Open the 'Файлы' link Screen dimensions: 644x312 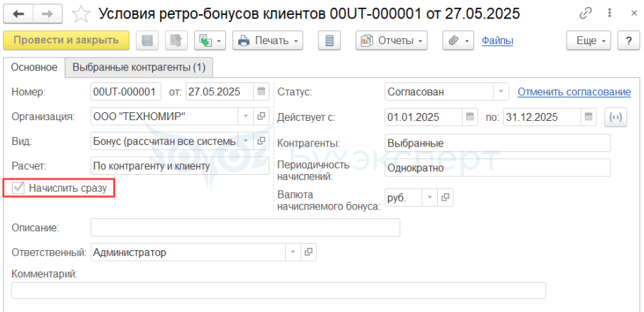point(497,41)
